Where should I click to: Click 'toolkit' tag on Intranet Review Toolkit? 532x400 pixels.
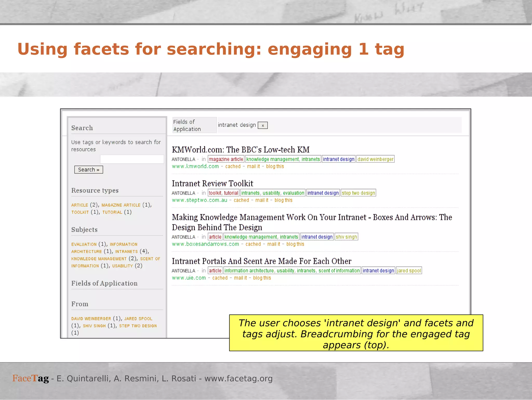(x=215, y=193)
